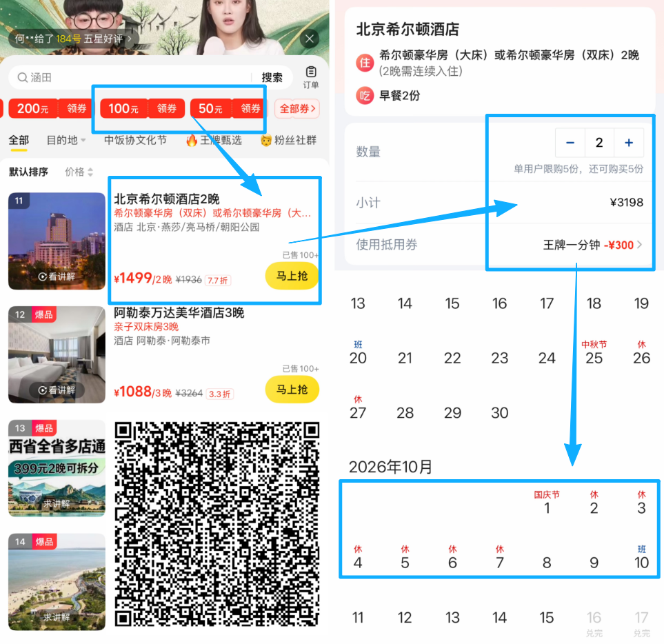Open 阿勒泰万达美华酒店 room thumbnail
Viewport: 664px width, 644px height.
[x=57, y=354]
